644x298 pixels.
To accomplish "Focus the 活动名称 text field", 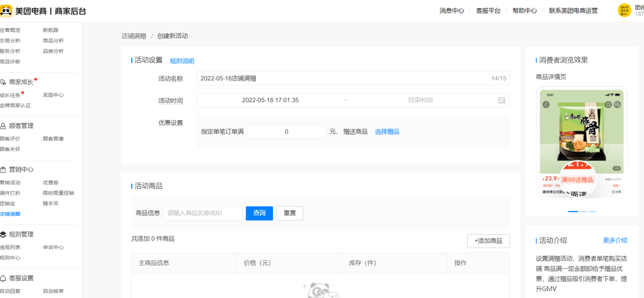I will coord(342,79).
